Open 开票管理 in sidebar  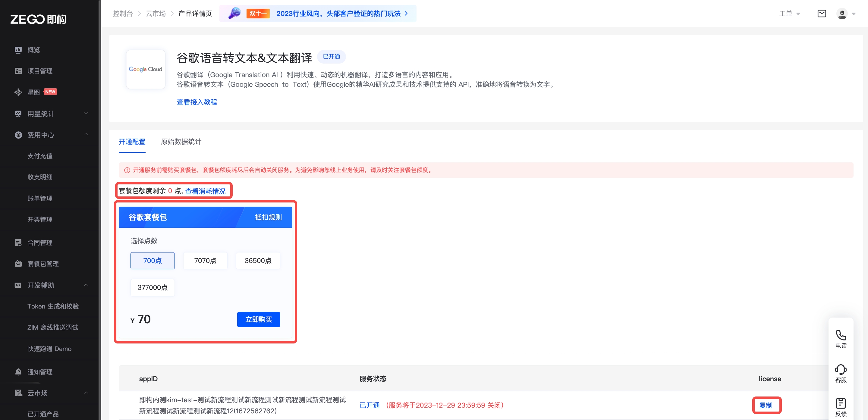40,220
